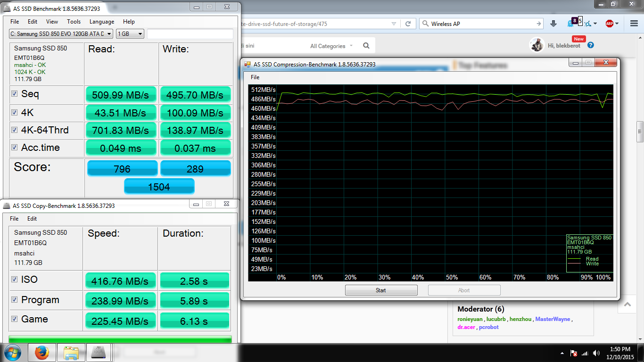Click the Start button in Compression-Benchmark
The width and height of the screenshot is (644, 362).
pos(381,290)
